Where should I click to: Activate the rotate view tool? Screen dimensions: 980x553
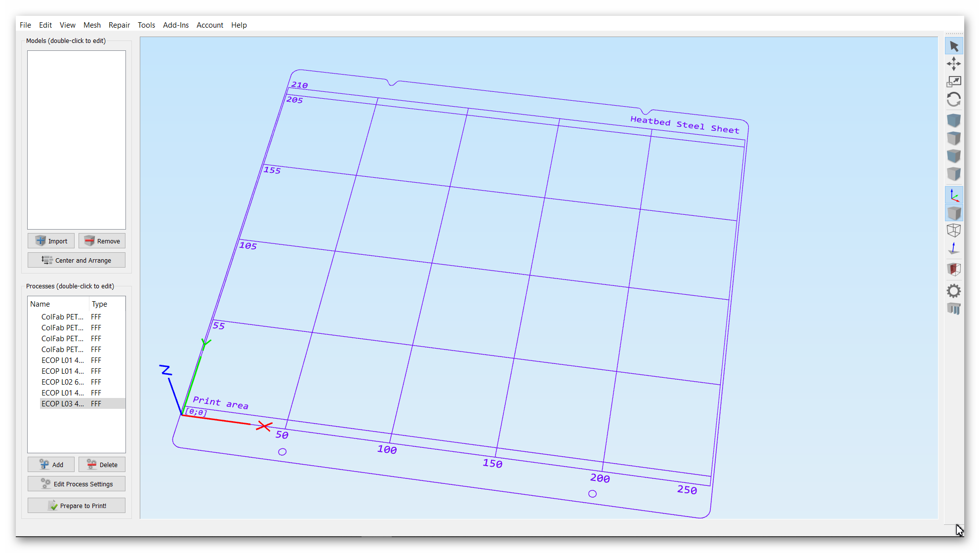pyautogui.click(x=954, y=99)
